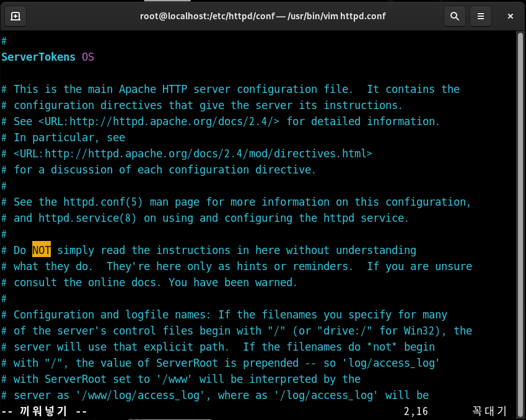Click the OS value after ServerTokens
Screen dimensions: 526x420
click(x=88, y=57)
